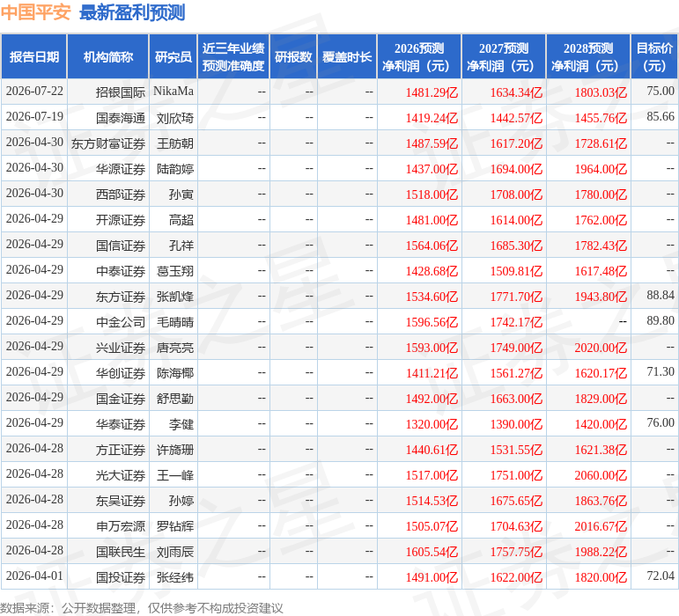Select the 机构简称 column header
The width and height of the screenshot is (679, 616).
pos(107,56)
